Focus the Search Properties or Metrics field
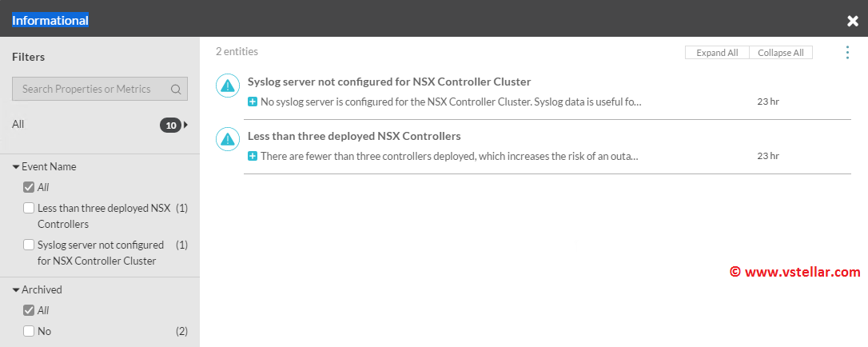Image resolution: width=868 pixels, height=347 pixels. pyautogui.click(x=92, y=90)
